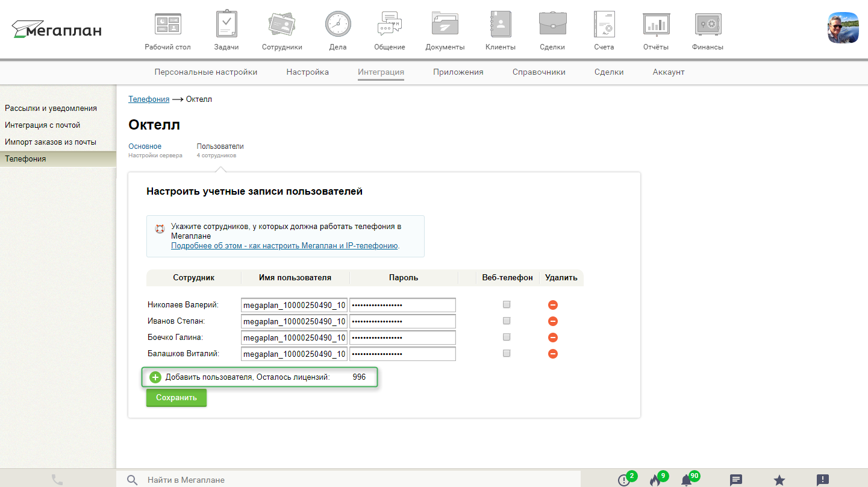Click green plus icon to add user

tap(155, 377)
